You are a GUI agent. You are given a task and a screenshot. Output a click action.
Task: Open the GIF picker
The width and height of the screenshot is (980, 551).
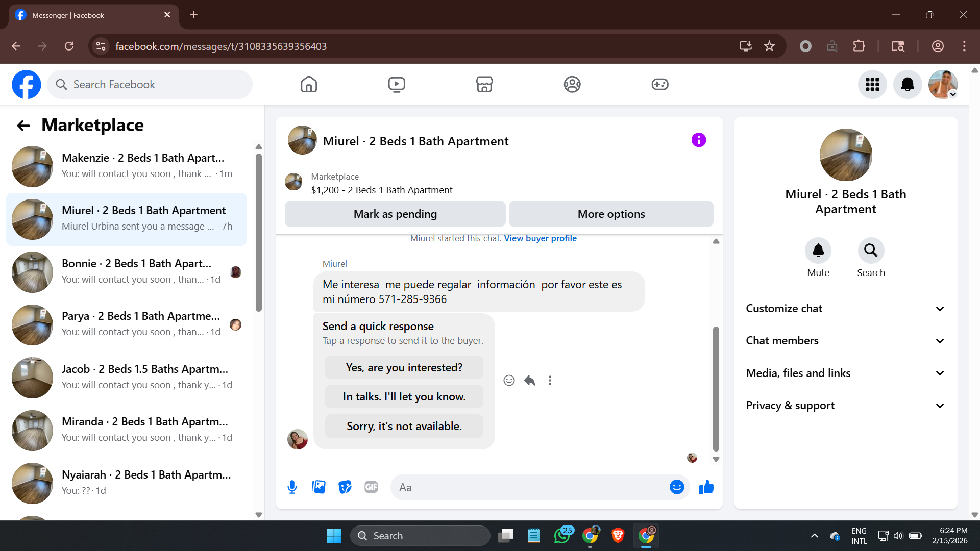372,487
